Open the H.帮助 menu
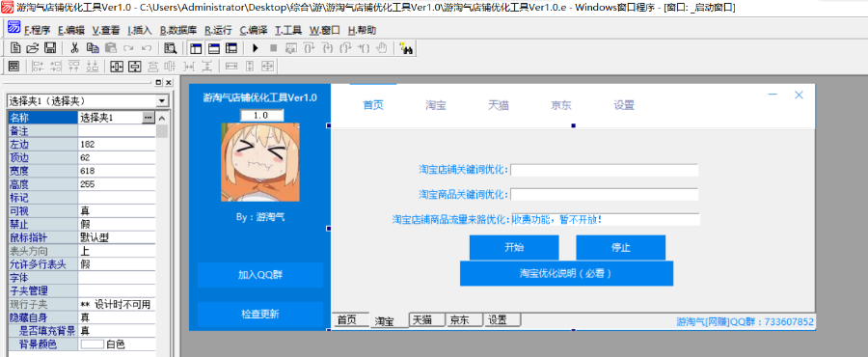The width and height of the screenshot is (868, 357). pyautogui.click(x=362, y=31)
